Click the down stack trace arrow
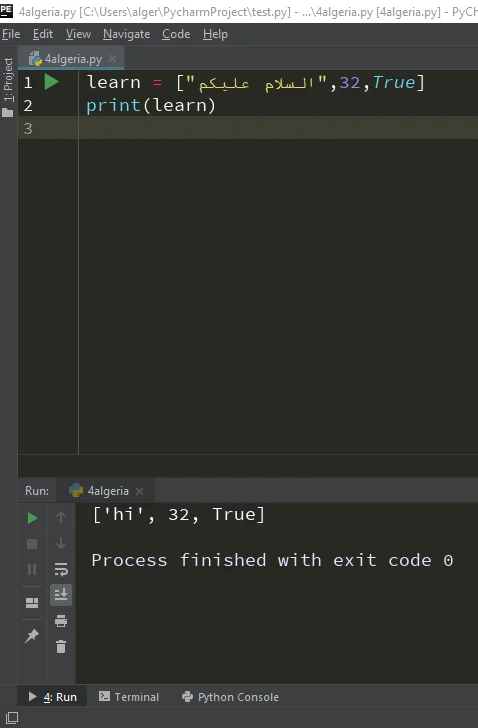The width and height of the screenshot is (478, 728). (x=61, y=543)
